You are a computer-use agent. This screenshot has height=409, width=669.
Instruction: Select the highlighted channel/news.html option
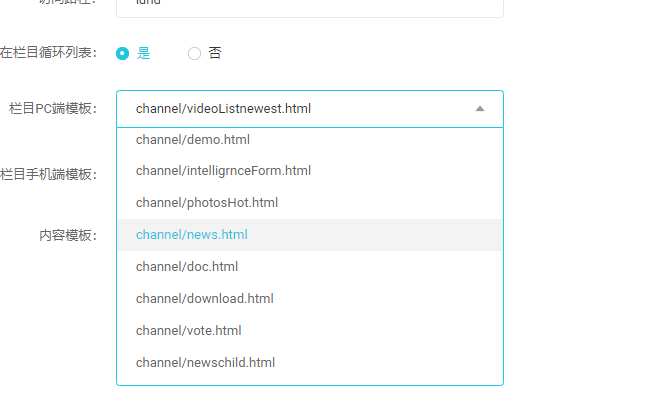(x=192, y=235)
